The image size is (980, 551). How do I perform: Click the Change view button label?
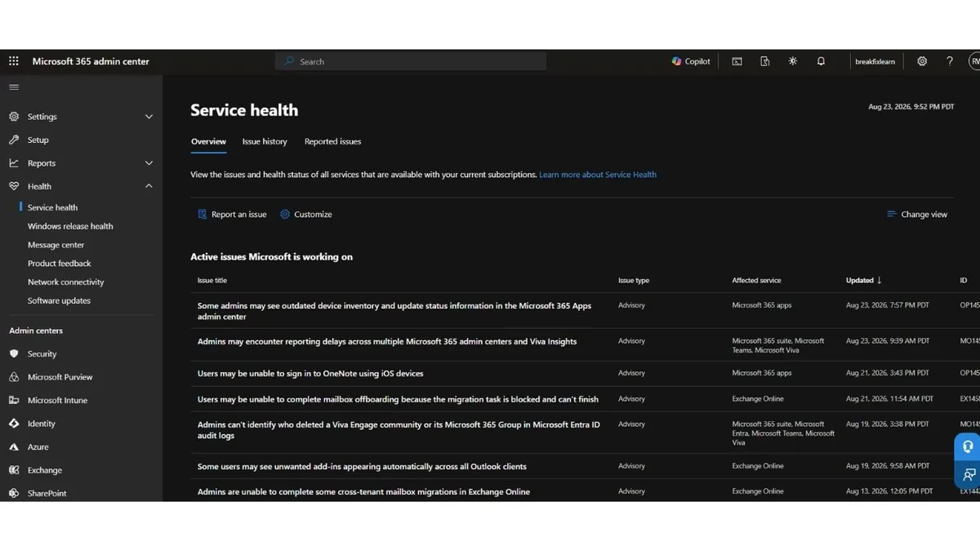pyautogui.click(x=924, y=214)
